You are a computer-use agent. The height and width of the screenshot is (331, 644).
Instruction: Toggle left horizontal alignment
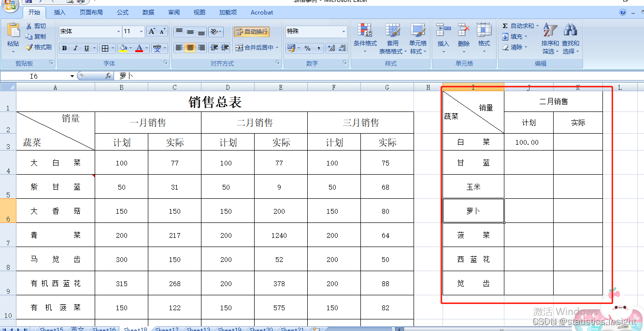179,48
